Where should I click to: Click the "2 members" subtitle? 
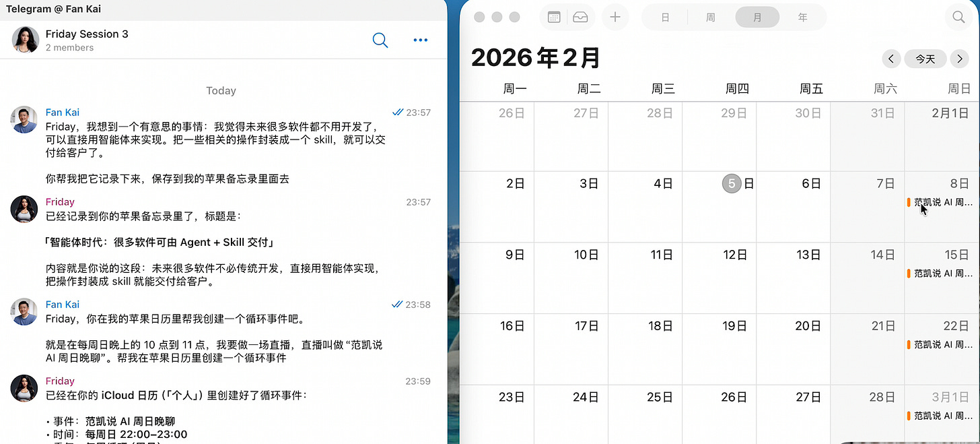point(69,48)
